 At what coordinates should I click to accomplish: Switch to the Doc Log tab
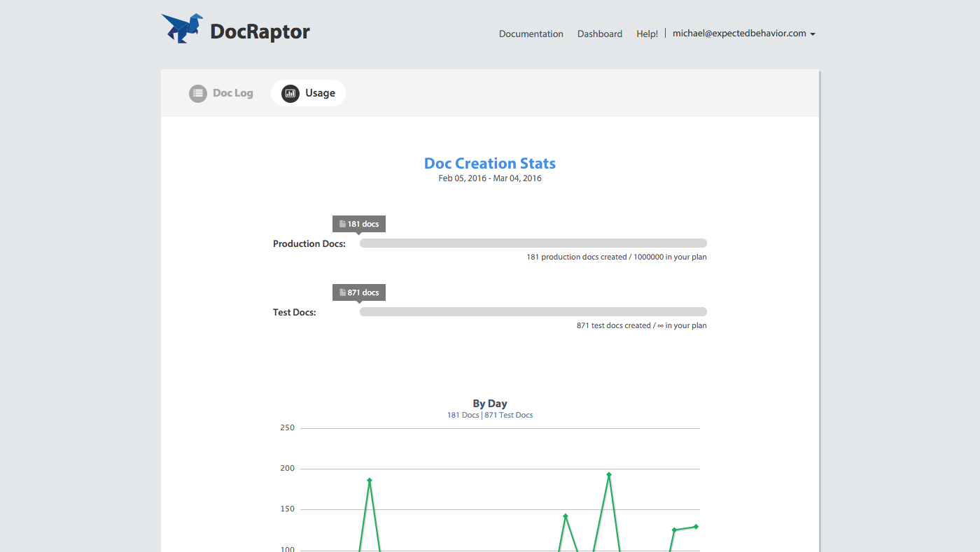click(232, 92)
